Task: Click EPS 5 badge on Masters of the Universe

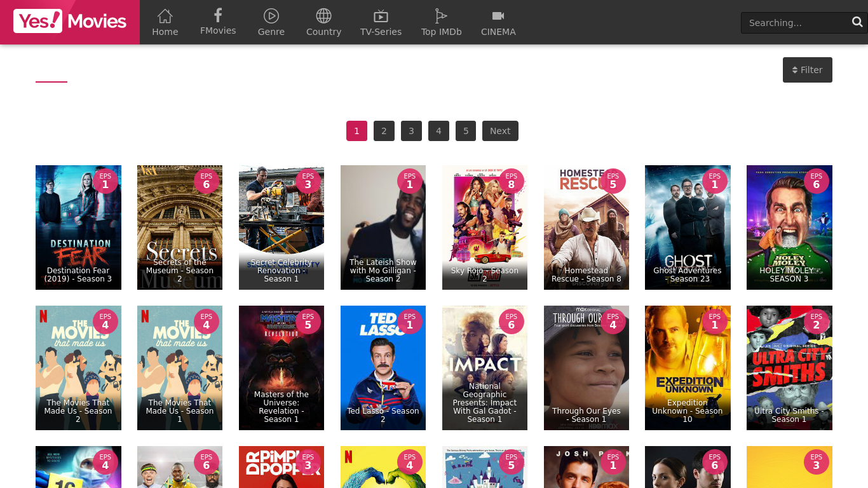Action: 308,322
